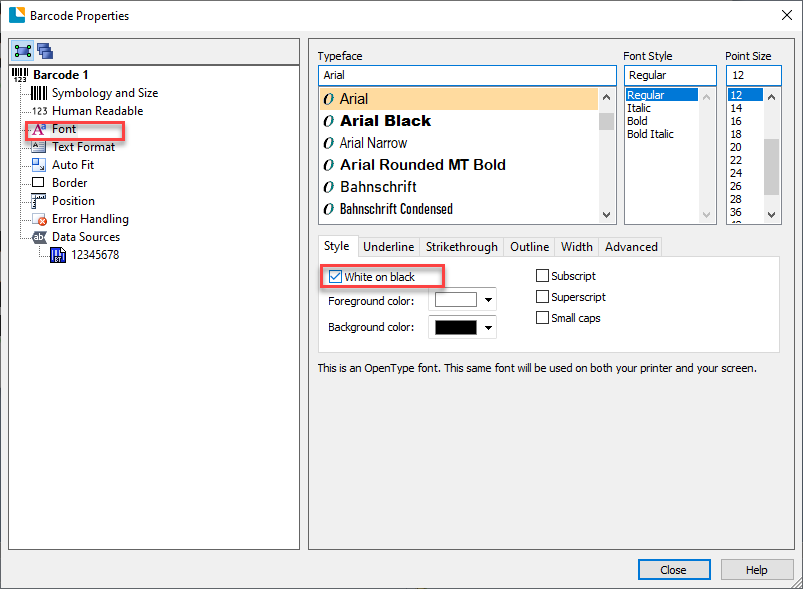The height and width of the screenshot is (589, 803).
Task: Click the Typeface input field
Action: click(467, 75)
